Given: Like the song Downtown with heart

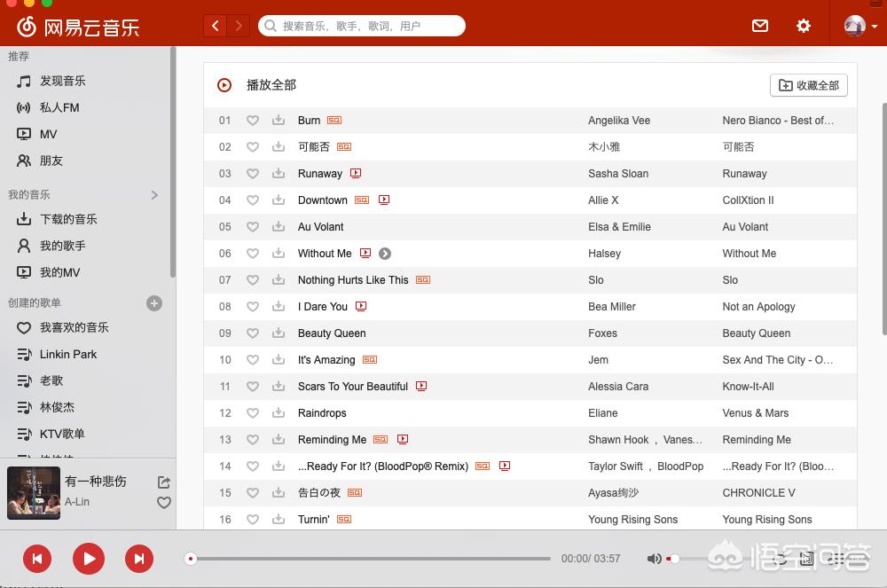Looking at the screenshot, I should point(253,200).
